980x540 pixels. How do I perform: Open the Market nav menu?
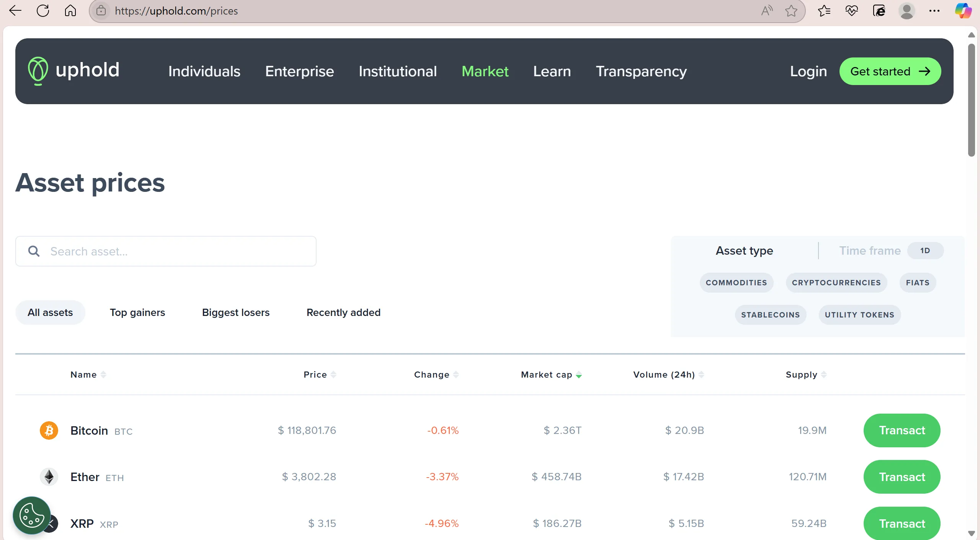485,71
